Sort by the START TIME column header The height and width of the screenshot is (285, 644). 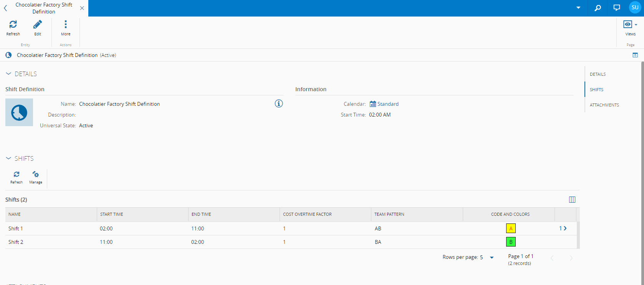pos(112,214)
